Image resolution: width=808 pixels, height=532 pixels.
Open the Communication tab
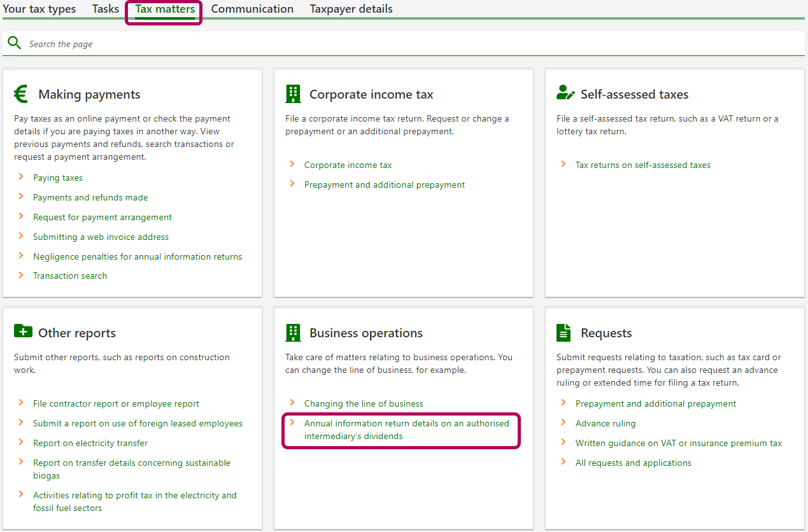[252, 9]
